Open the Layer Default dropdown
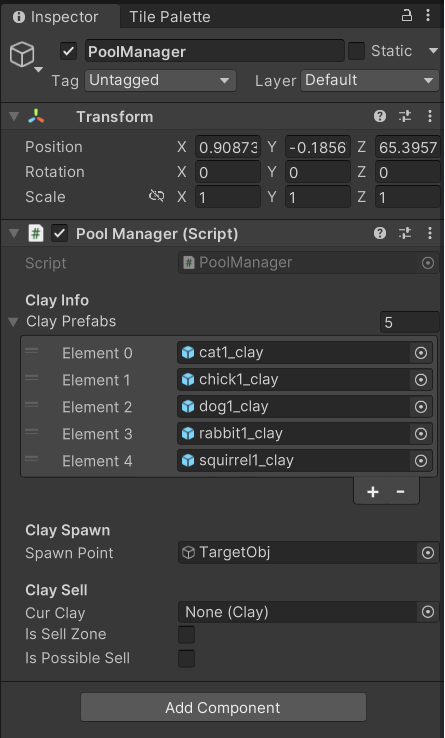 click(x=370, y=80)
